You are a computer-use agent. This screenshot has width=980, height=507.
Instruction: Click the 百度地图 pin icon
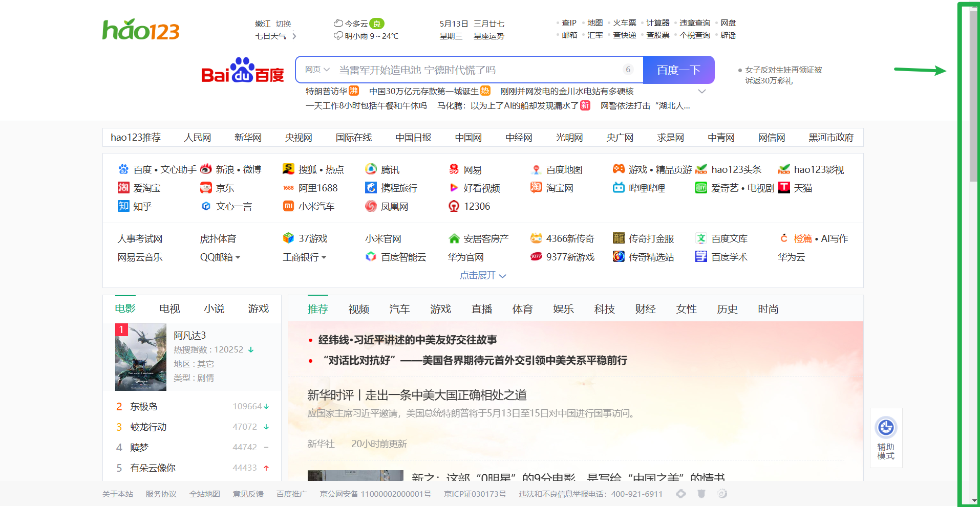click(x=536, y=169)
